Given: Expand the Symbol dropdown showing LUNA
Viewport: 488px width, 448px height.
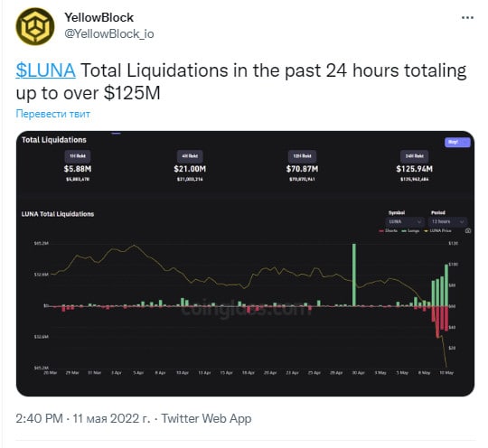Looking at the screenshot, I should pos(405,221).
